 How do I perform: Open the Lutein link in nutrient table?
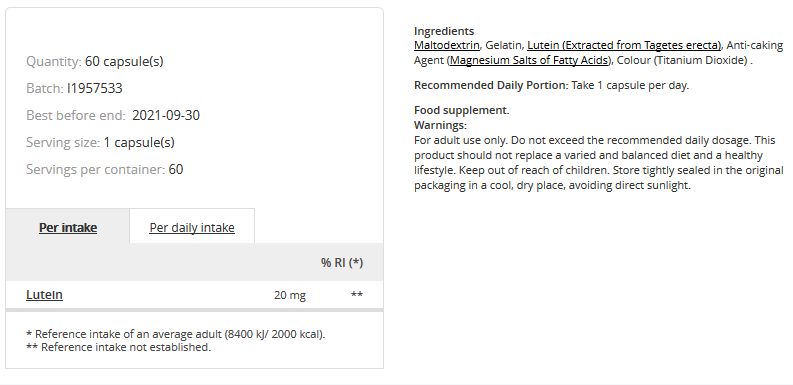pos(45,294)
